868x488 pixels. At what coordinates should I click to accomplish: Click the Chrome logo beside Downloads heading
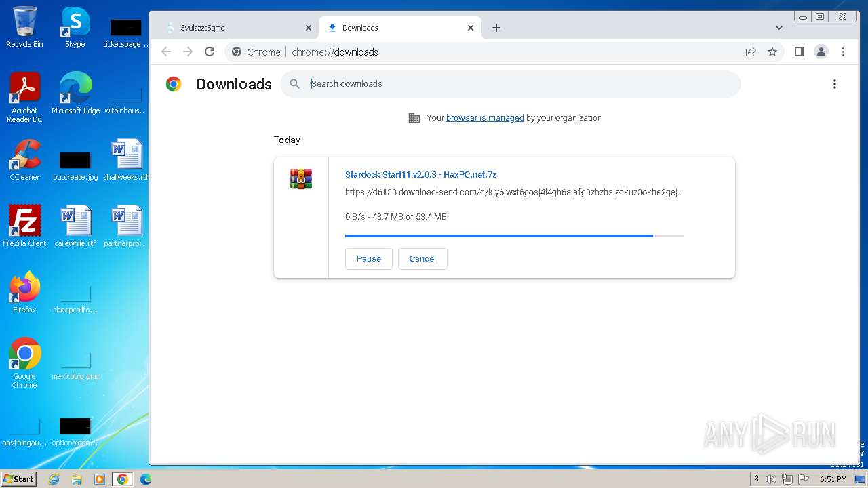(x=174, y=84)
